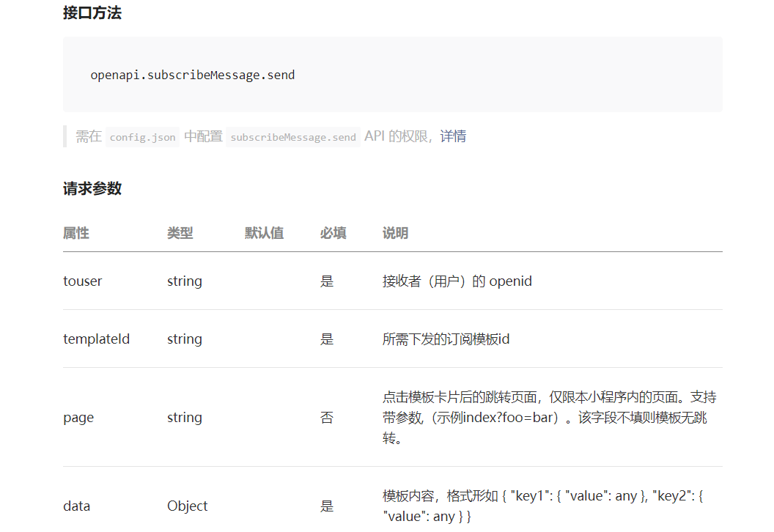Click the data attribute cell

tap(76, 506)
